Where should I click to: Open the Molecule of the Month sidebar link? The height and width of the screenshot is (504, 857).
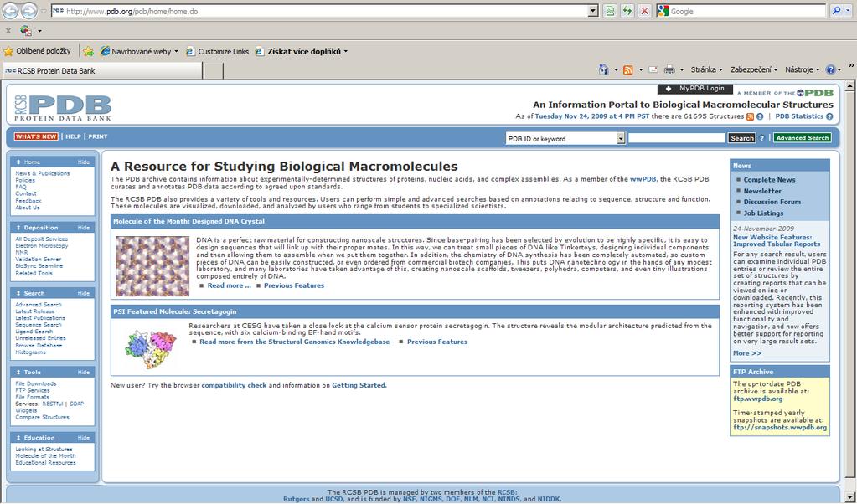click(x=45, y=456)
